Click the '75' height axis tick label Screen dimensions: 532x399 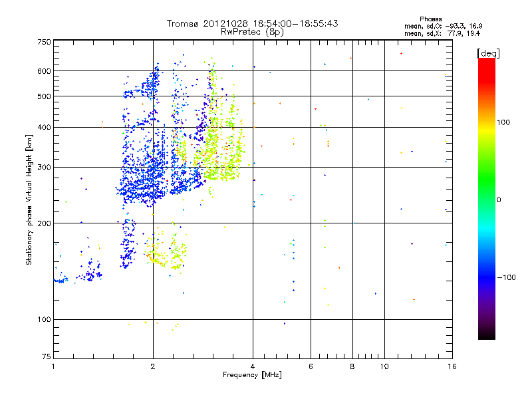pyautogui.click(x=47, y=356)
